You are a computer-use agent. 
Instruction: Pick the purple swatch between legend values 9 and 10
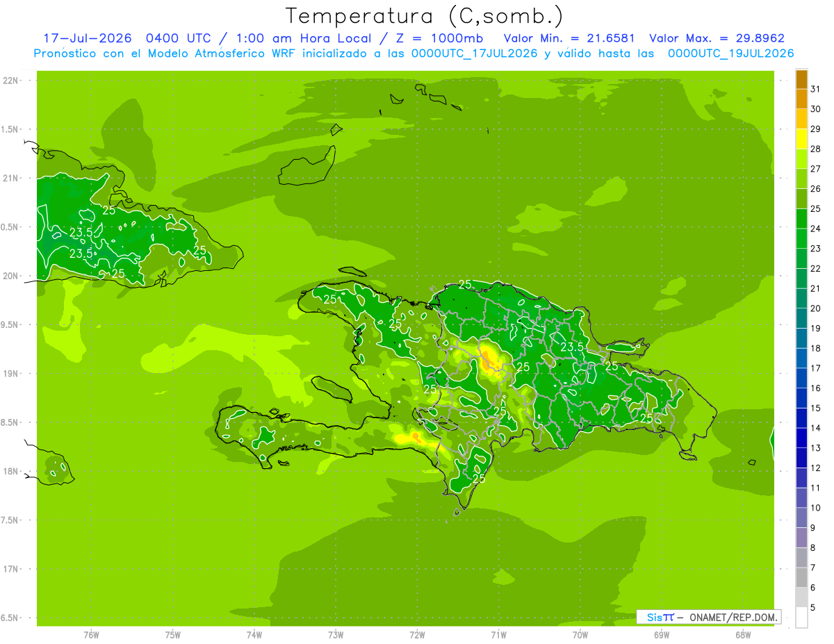tap(801, 518)
